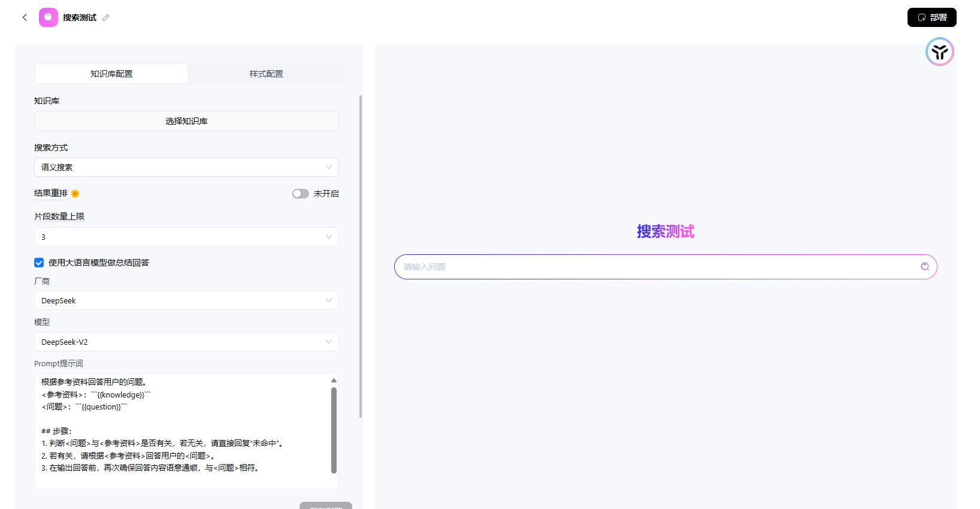
Task: Click the Prompt提示词 label
Action: click(59, 363)
